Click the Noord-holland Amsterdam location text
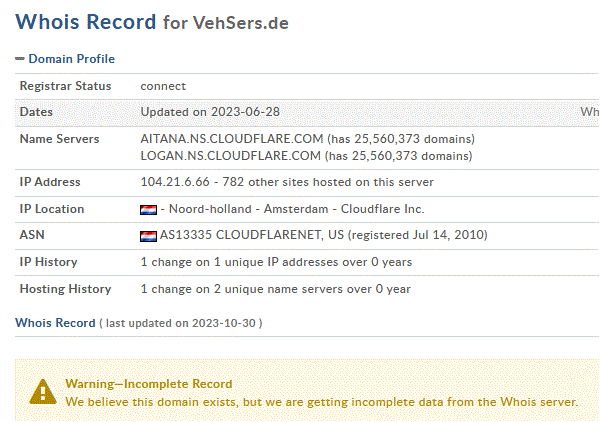This screenshot has height=422, width=600. coord(249,209)
